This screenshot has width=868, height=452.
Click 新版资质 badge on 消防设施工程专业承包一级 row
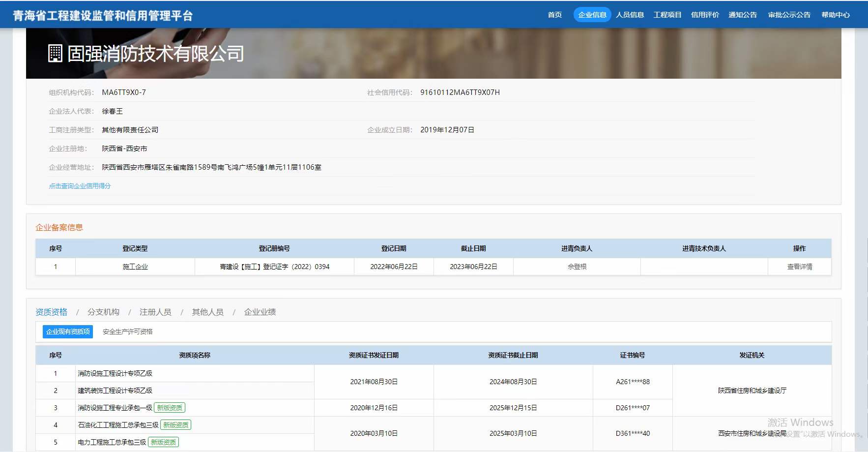(x=170, y=408)
